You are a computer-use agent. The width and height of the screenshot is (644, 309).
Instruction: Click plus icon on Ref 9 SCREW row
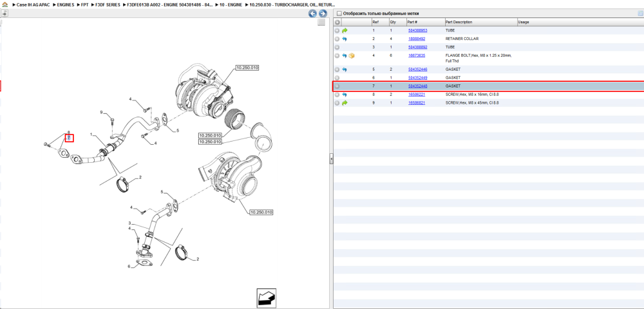(337, 103)
